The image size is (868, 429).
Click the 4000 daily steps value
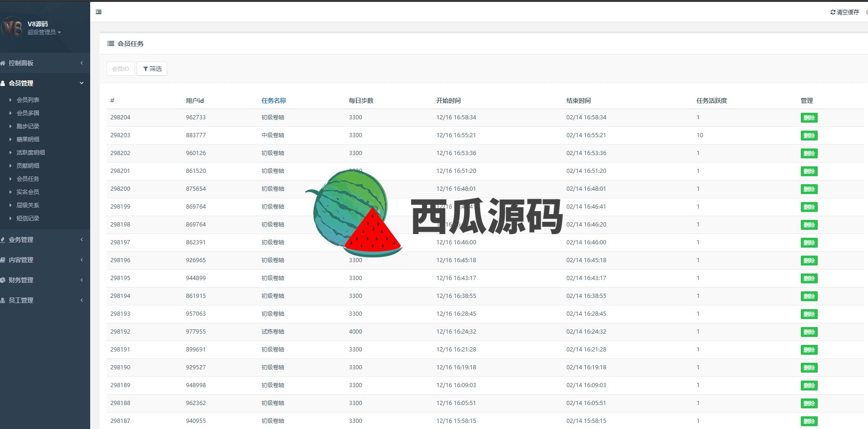[x=356, y=332]
